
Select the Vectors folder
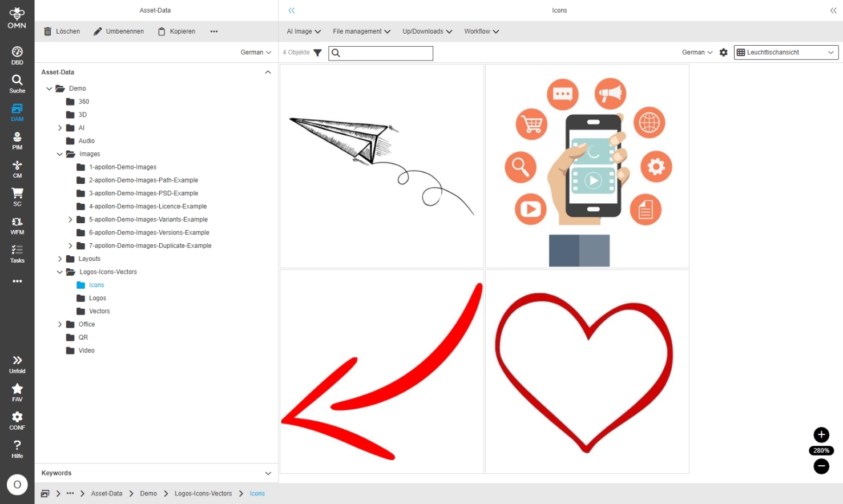point(93,312)
